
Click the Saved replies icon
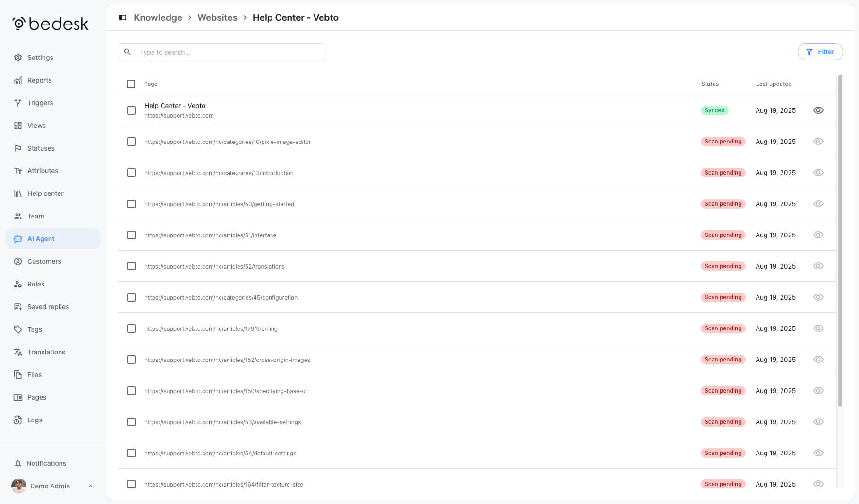point(18,307)
